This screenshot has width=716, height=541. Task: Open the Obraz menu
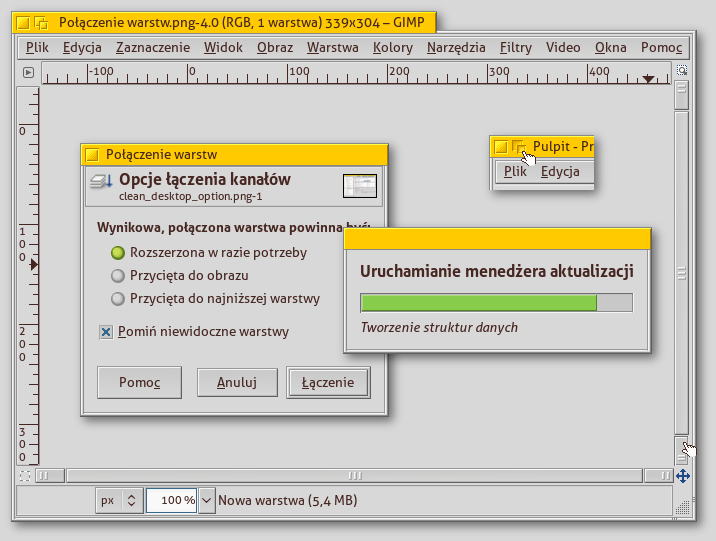point(275,47)
